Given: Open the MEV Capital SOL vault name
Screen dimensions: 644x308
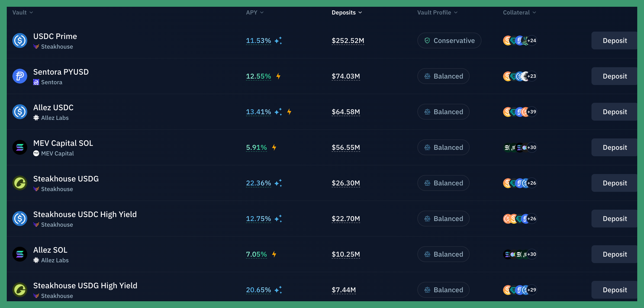Looking at the screenshot, I should point(63,143).
